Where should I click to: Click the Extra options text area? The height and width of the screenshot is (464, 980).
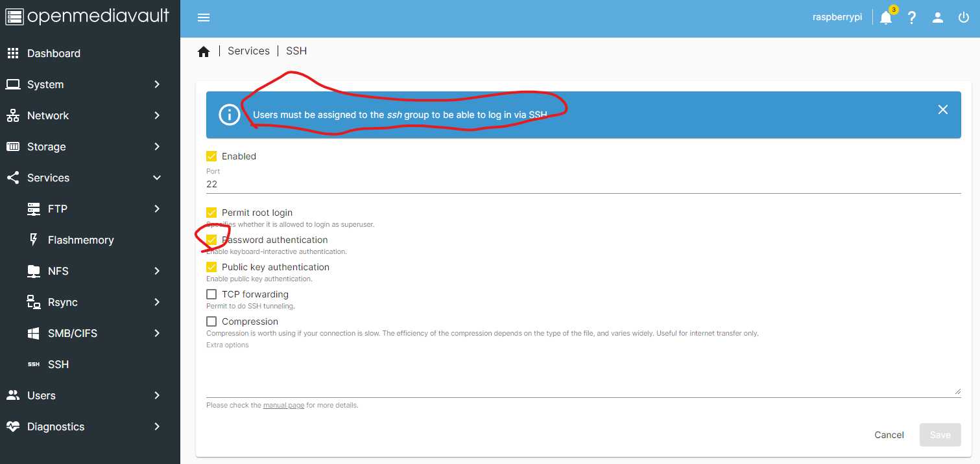pyautogui.click(x=584, y=374)
